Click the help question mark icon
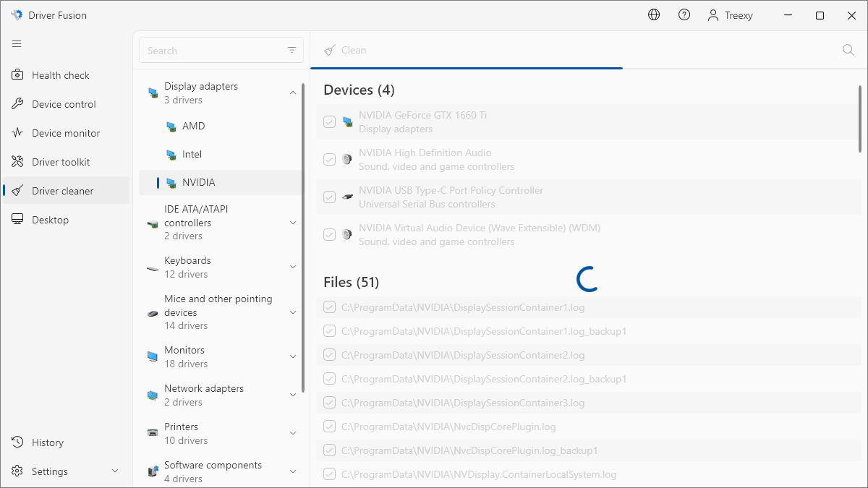 pyautogui.click(x=684, y=15)
